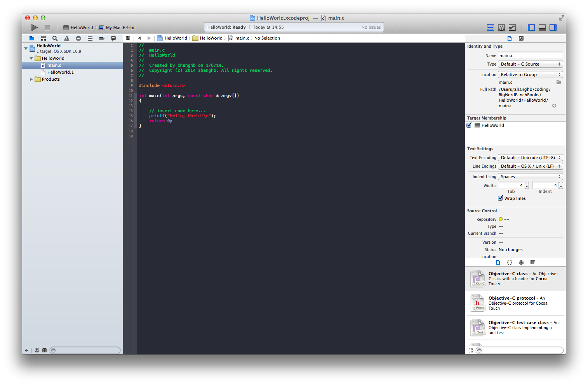This screenshot has height=385, width=588.
Task: Reveal full path in Finder arrow
Action: point(554,106)
